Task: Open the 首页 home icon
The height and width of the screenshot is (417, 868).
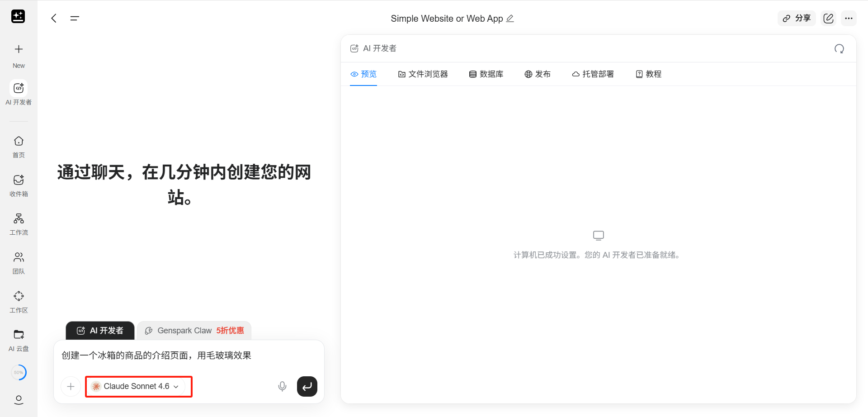Action: (19, 141)
